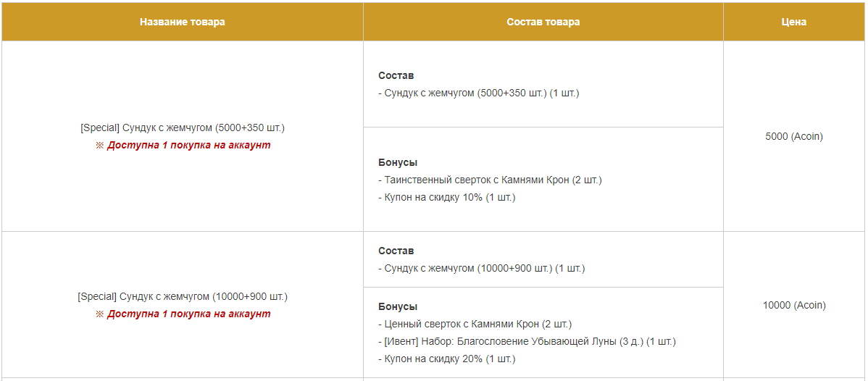Select the 10000+900 pearl chest product name
868x381 pixels.
[x=183, y=296]
